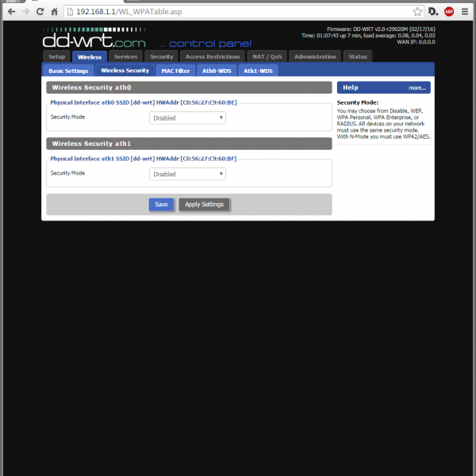
Task: Open the NAT / QoS tab
Action: pos(266,57)
